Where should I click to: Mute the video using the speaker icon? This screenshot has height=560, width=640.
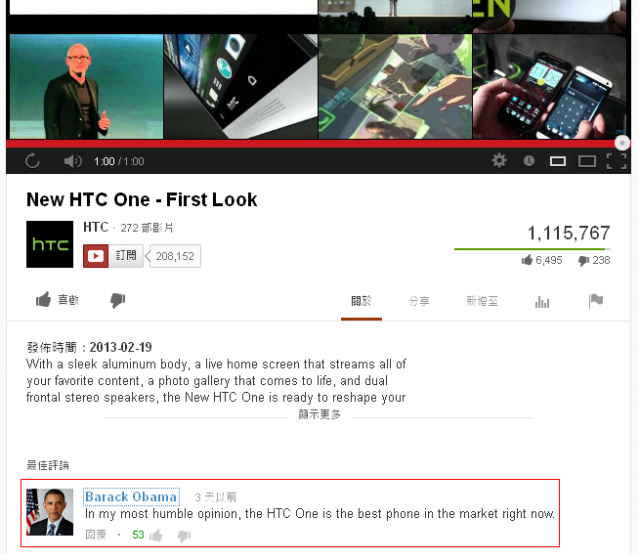(73, 162)
